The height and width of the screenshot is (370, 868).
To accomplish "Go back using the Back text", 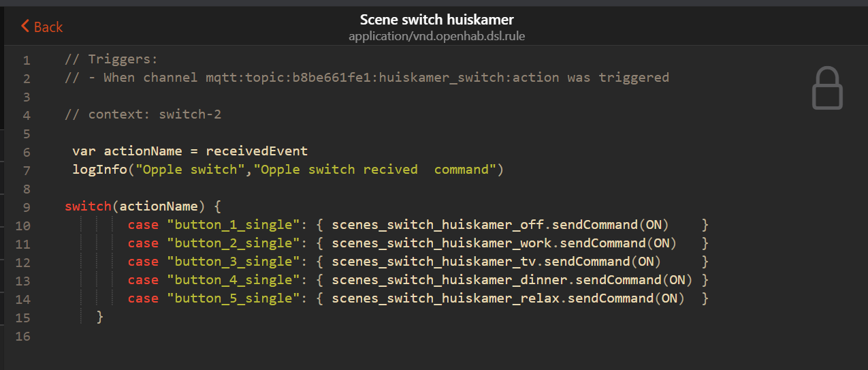I will pos(48,27).
